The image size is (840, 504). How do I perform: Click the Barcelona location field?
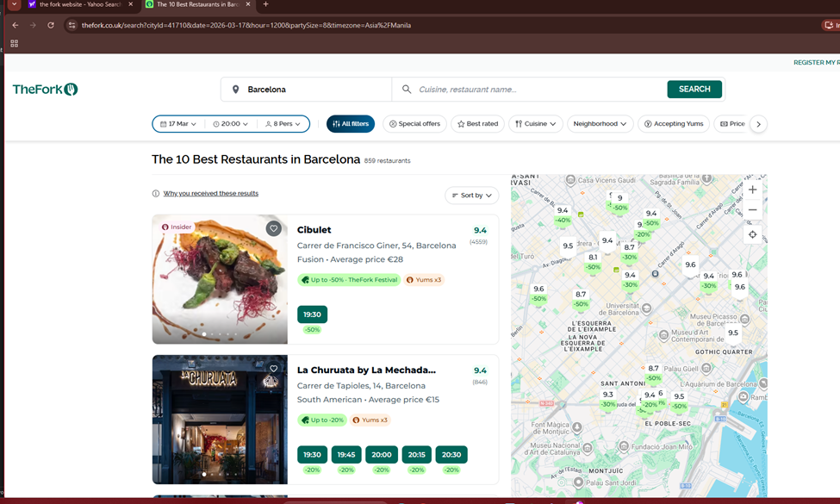click(x=307, y=90)
